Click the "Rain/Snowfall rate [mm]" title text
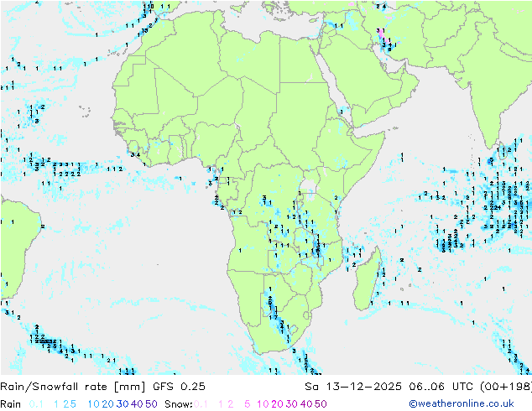Screen dimensions: 532x411 point(73,387)
